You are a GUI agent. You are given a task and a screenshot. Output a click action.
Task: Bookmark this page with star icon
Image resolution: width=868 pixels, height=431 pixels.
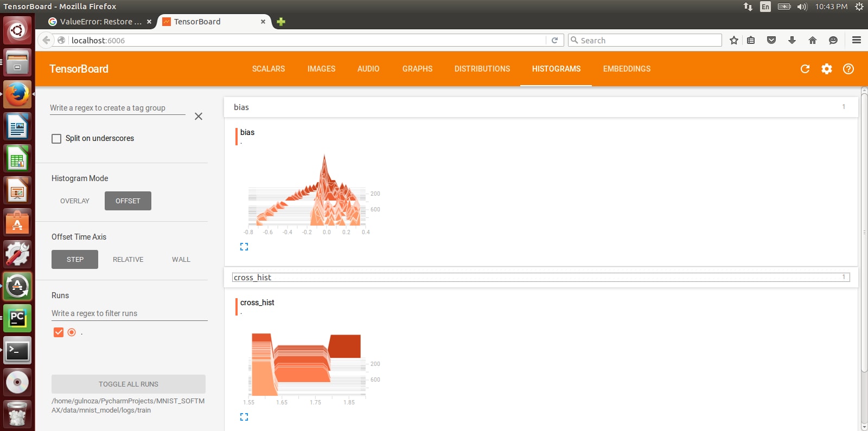(734, 40)
